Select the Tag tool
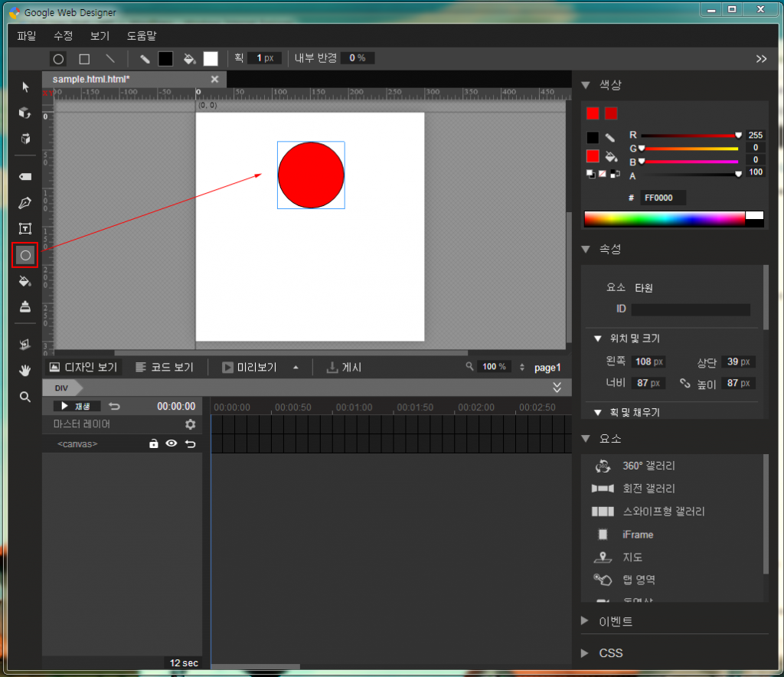This screenshot has width=784, height=677. 25,176
